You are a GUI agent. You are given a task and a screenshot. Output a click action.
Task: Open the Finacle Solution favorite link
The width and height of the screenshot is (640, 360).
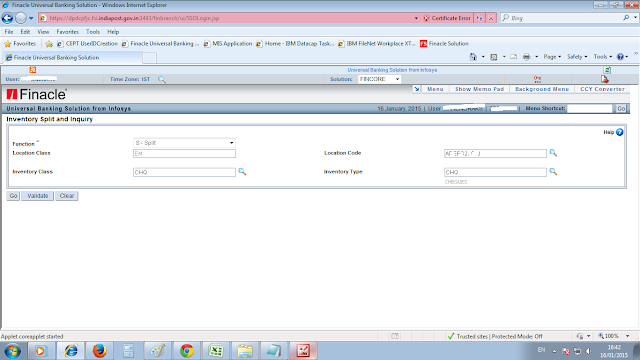(x=444, y=44)
